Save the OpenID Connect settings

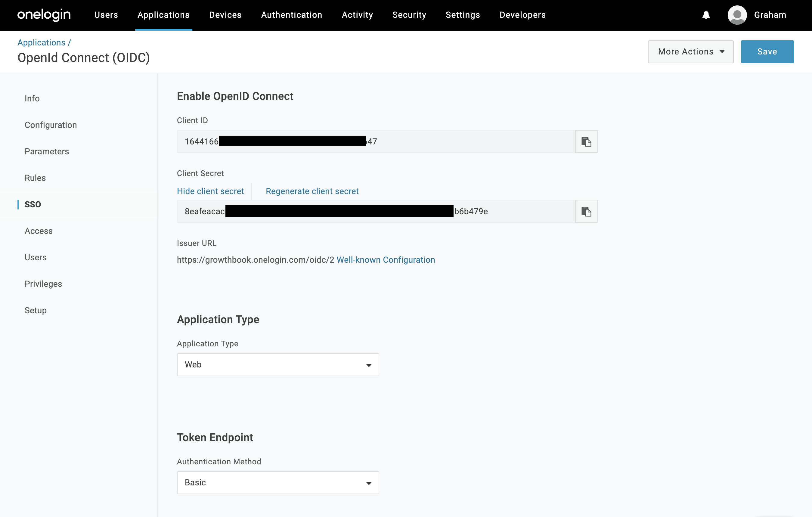767,51
